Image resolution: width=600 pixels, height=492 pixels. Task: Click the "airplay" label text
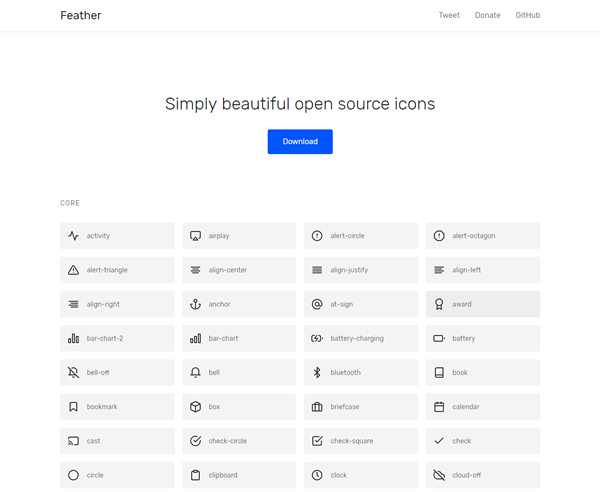[x=219, y=236]
